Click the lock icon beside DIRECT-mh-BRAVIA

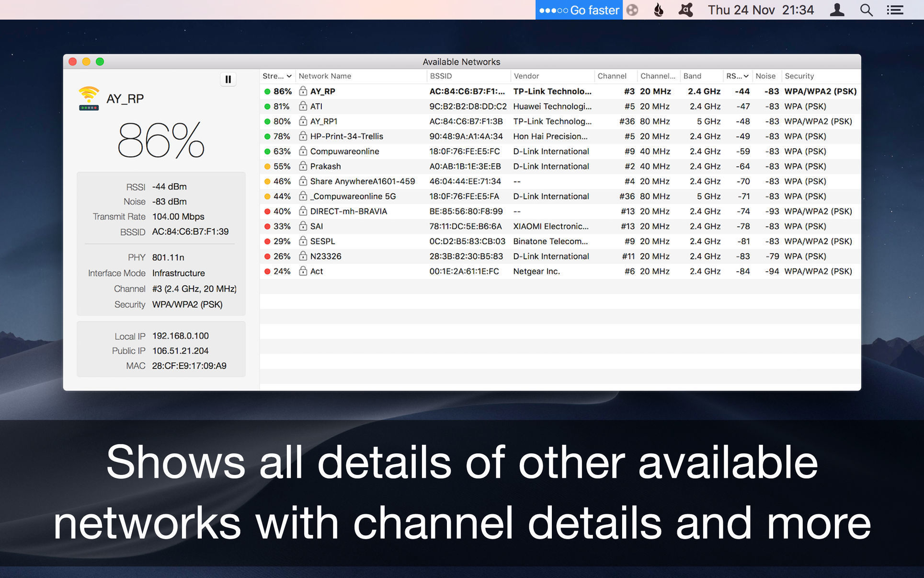click(x=303, y=211)
